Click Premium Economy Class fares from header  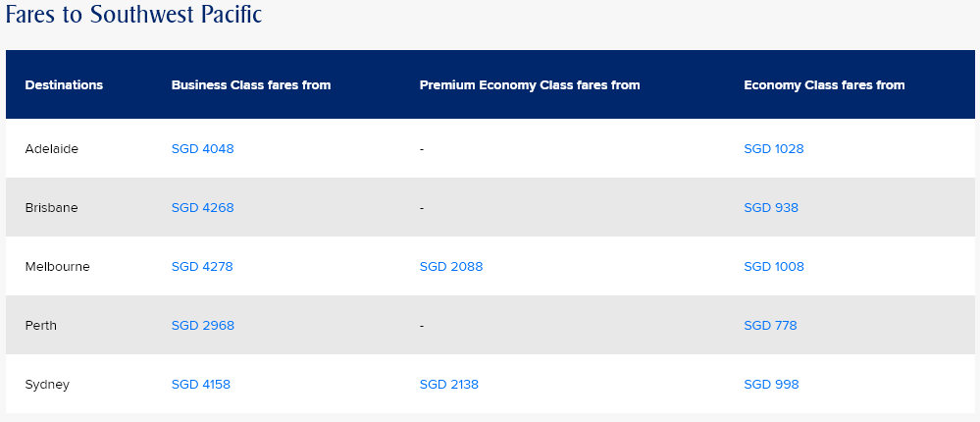529,85
